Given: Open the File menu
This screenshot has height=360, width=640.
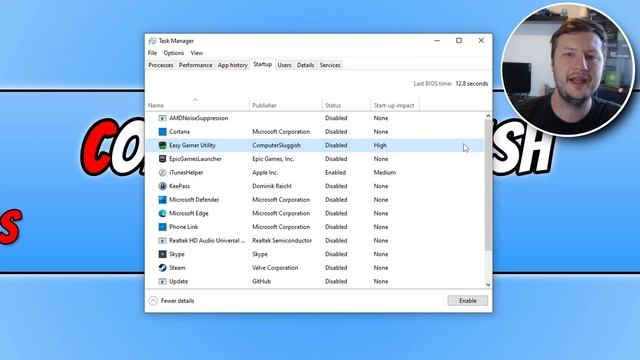Looking at the screenshot, I should [x=152, y=53].
